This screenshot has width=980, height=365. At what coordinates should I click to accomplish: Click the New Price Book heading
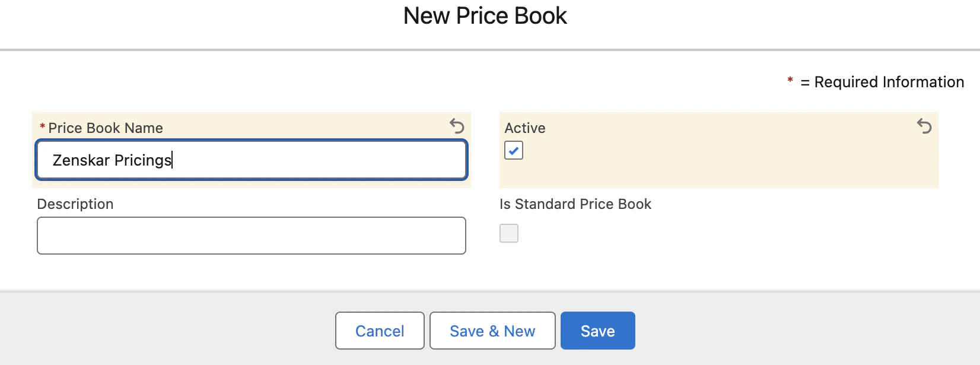pos(485,16)
